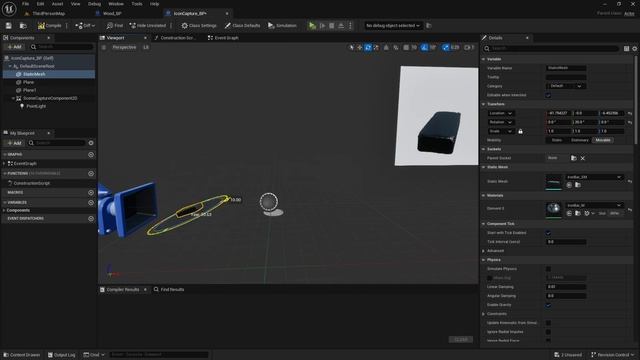Click the Details panel search field
This screenshot has height=360, width=640.
pos(551,48)
